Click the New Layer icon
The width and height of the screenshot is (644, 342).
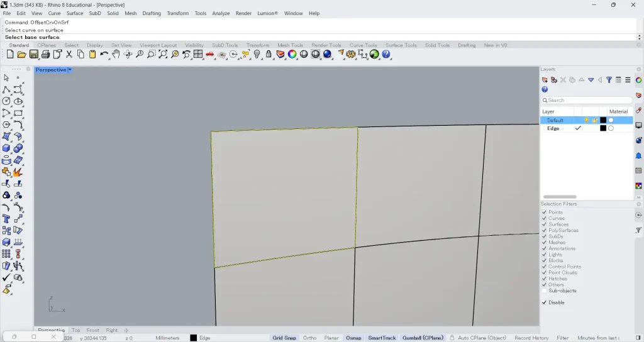point(545,80)
